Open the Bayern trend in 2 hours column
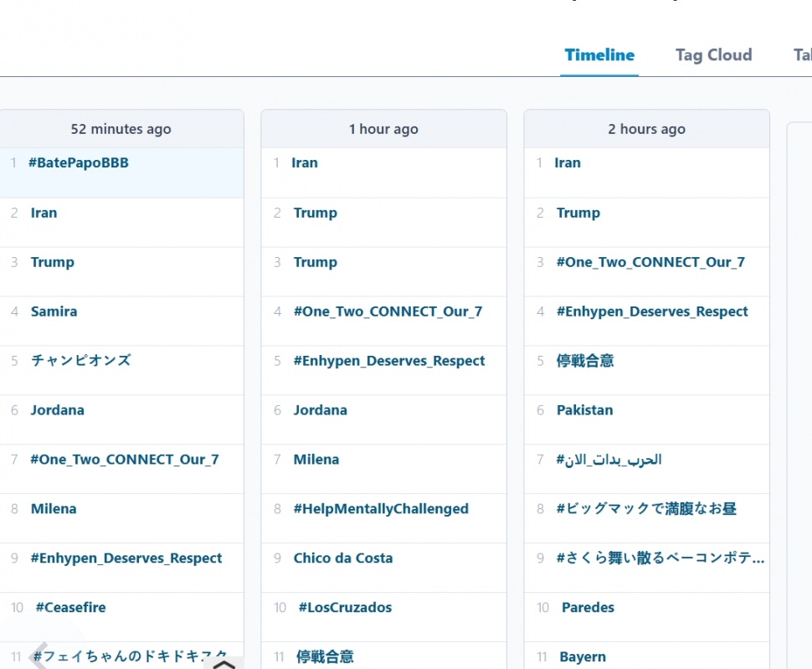 (582, 656)
